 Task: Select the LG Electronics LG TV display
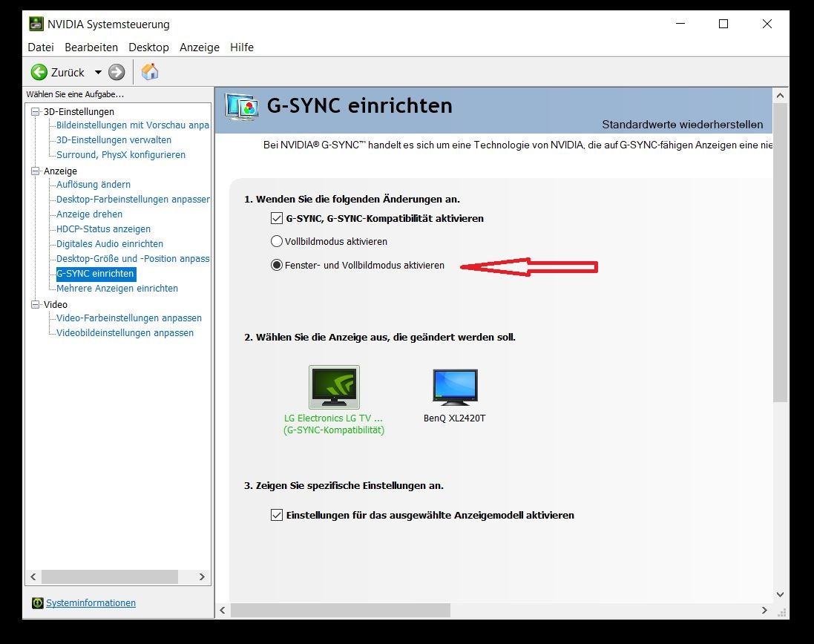pyautogui.click(x=334, y=400)
